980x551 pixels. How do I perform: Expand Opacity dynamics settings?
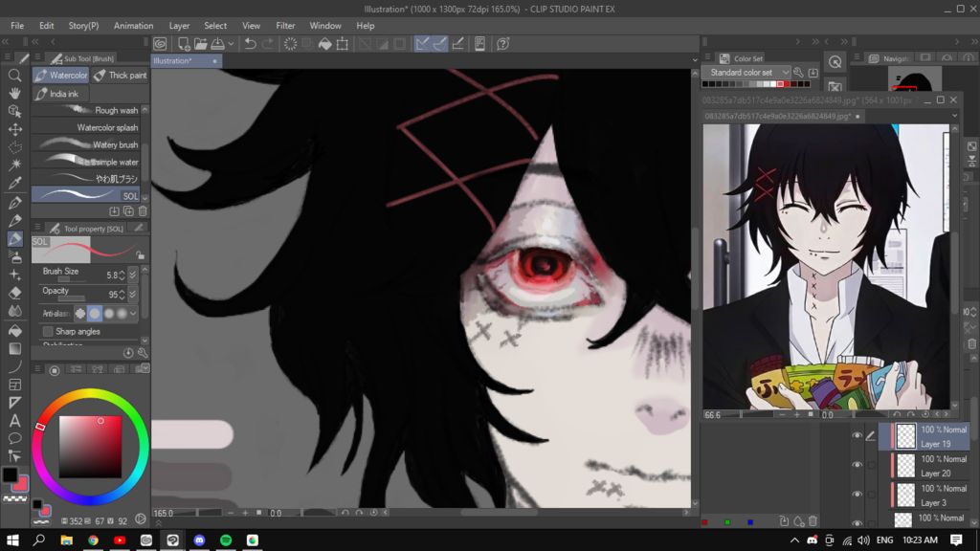(x=132, y=295)
